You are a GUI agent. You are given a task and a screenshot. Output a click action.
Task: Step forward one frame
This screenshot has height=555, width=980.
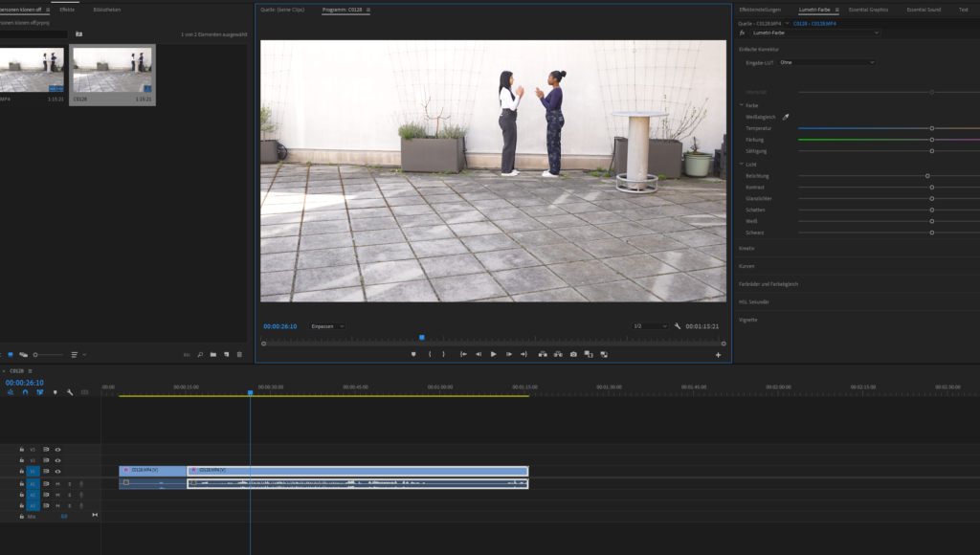(508, 354)
